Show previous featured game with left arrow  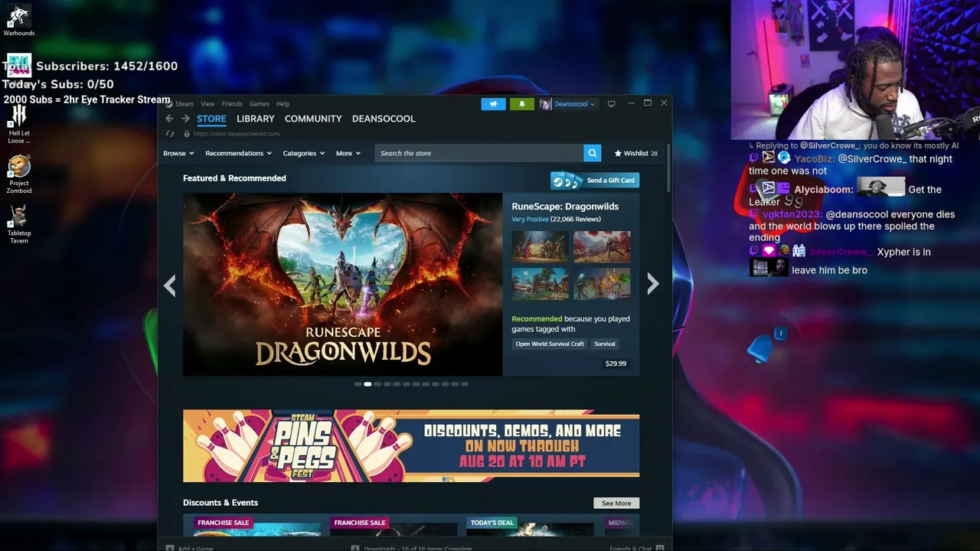click(x=169, y=285)
